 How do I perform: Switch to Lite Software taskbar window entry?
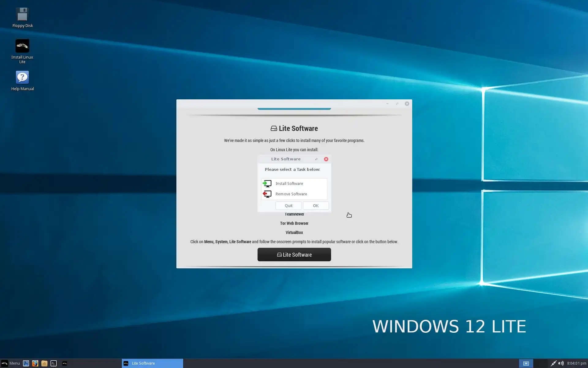point(152,363)
